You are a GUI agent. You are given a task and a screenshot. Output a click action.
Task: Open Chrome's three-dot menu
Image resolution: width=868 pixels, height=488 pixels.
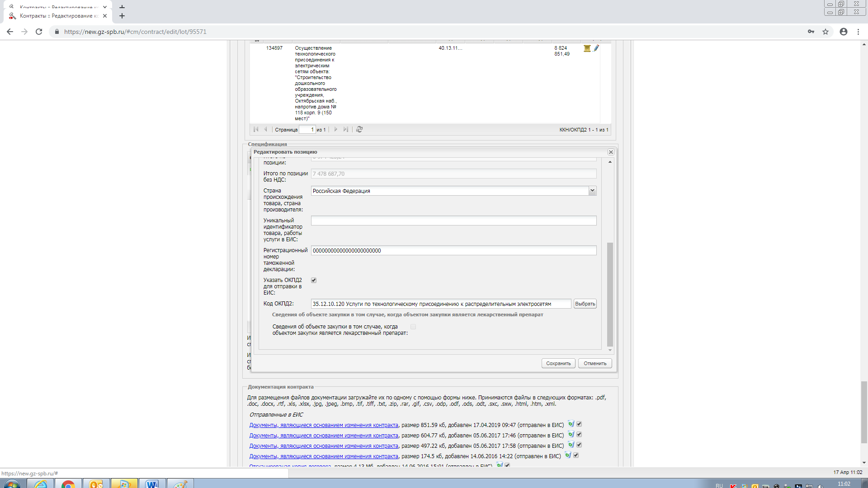(x=858, y=32)
